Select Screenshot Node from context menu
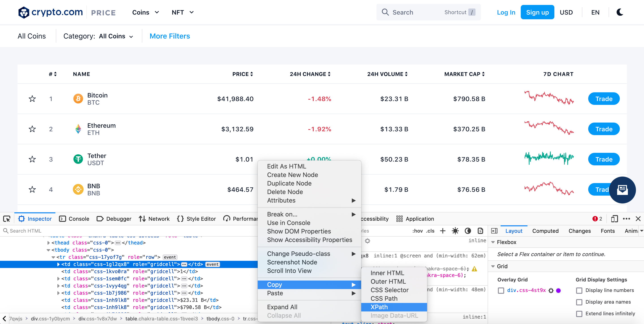The height and width of the screenshot is (324, 644). [x=309, y=262]
